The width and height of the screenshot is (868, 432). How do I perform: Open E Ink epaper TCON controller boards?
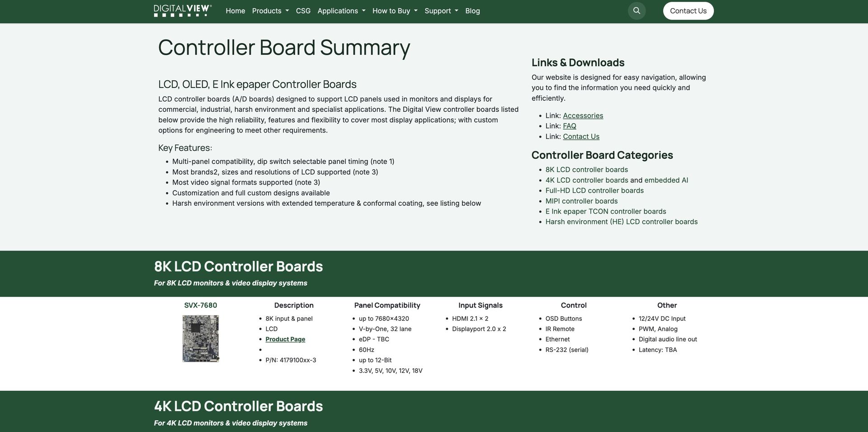(x=605, y=212)
